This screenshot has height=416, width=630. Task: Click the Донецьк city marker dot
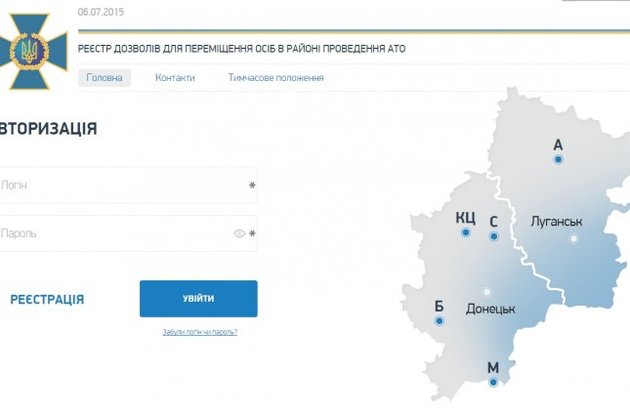pos(487,292)
